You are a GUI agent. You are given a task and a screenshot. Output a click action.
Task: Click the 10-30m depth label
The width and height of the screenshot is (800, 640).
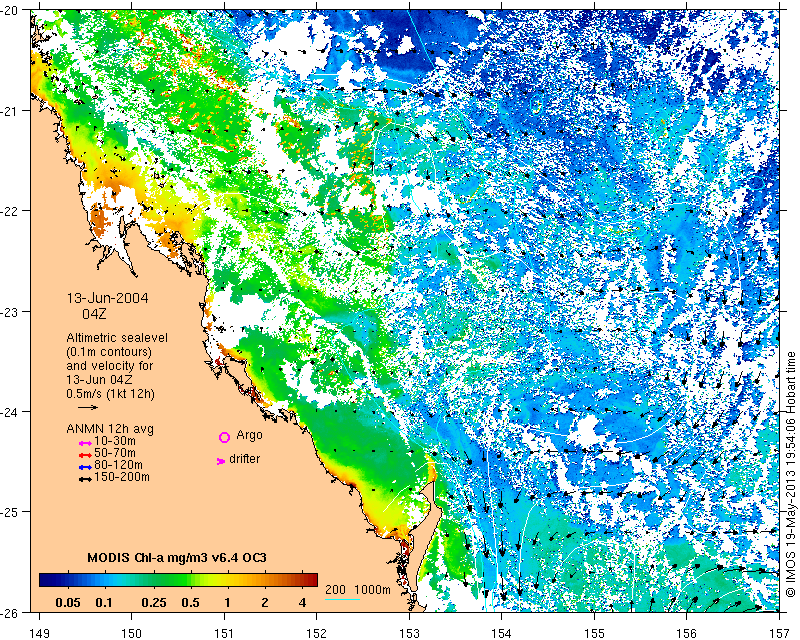[x=115, y=440]
